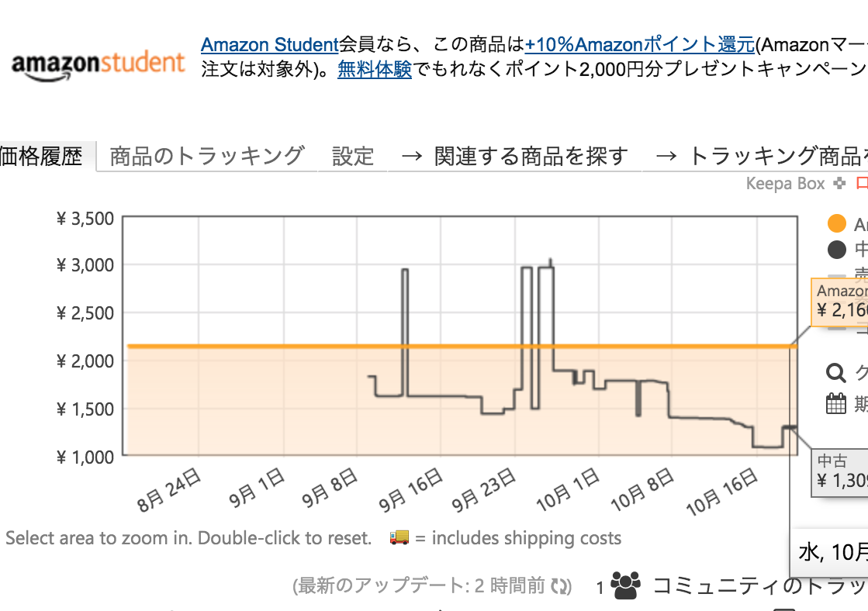Click the Keepa Box label

[786, 183]
